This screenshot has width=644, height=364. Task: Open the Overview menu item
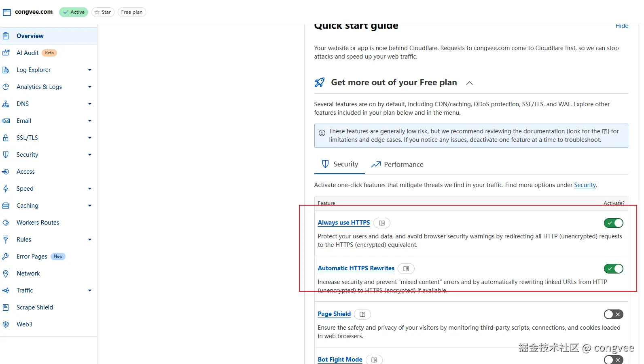pyautogui.click(x=49, y=36)
